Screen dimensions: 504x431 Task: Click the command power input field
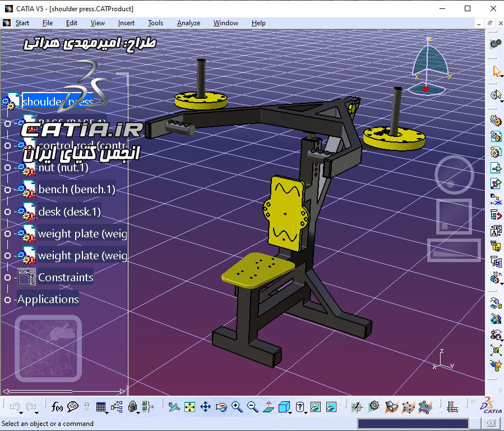pyautogui.click(x=413, y=424)
